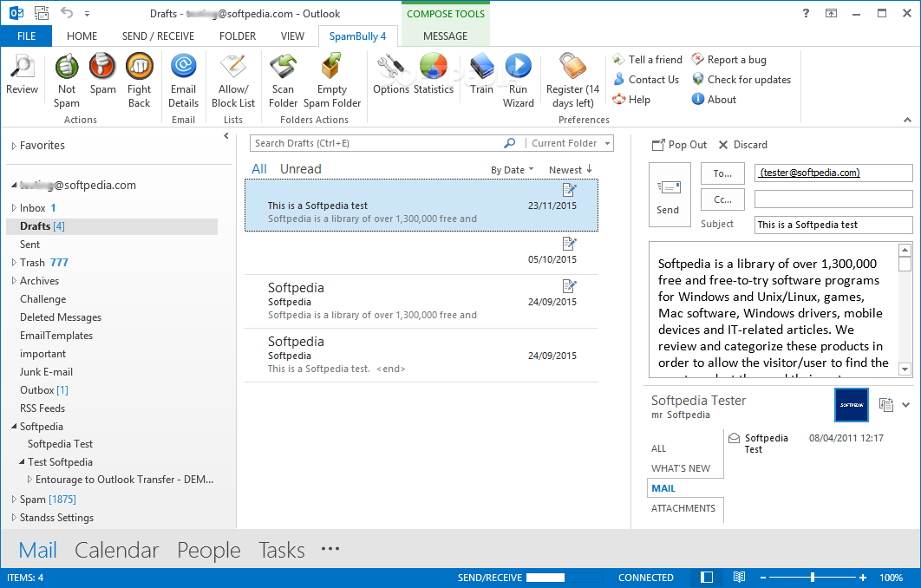
Task: Click the zoom in plus button
Action: tap(863, 578)
